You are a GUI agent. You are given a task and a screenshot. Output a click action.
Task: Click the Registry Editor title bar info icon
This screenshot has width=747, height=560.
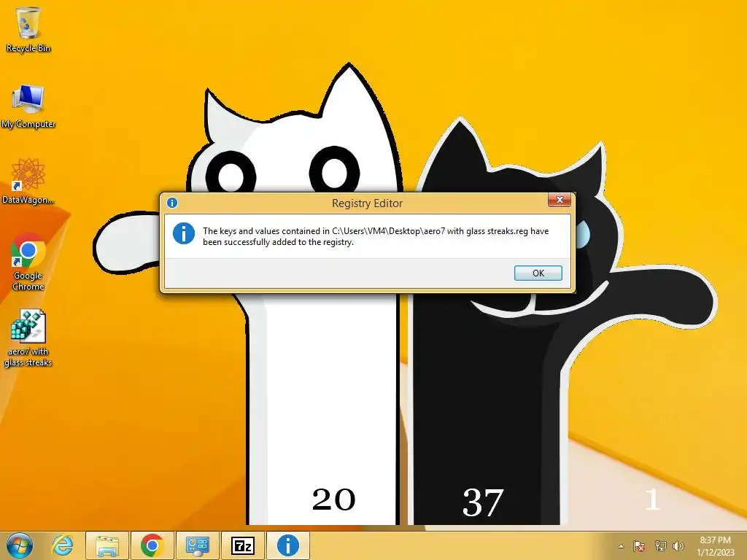click(x=172, y=203)
